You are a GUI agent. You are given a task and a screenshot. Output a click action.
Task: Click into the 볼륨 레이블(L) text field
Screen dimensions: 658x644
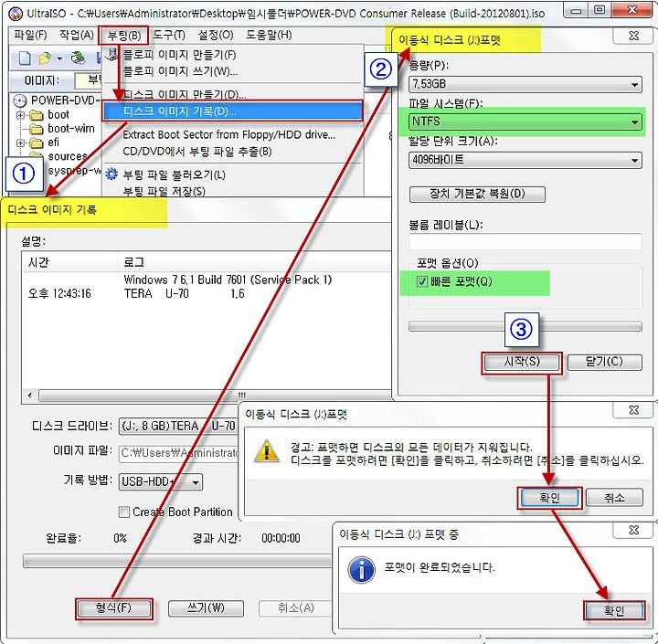tap(525, 242)
